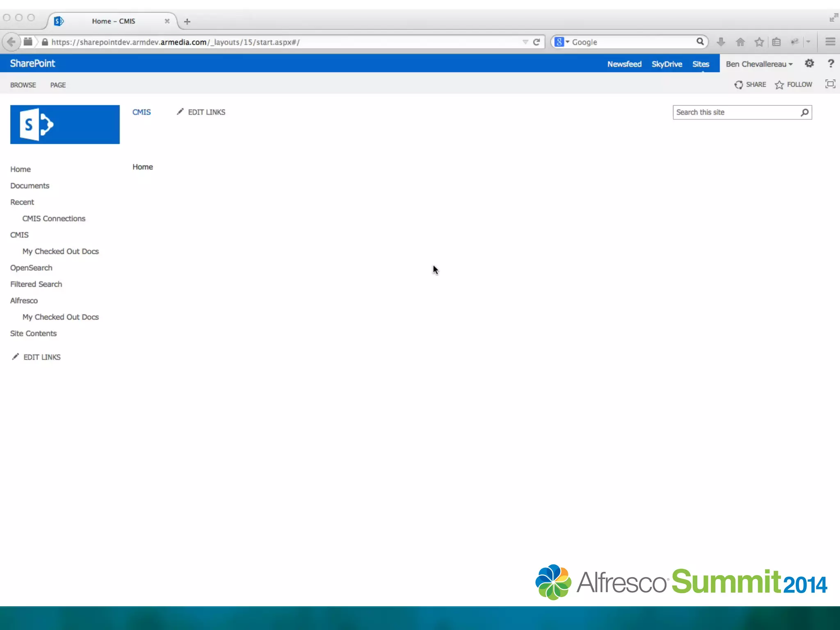Open My Checked Out Docs under Alfresco
The height and width of the screenshot is (630, 840).
click(61, 317)
